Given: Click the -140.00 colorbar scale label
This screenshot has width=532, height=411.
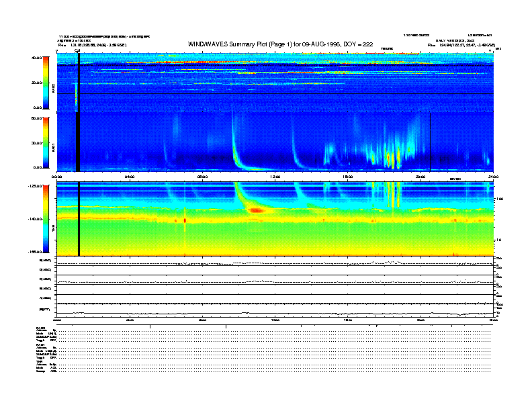Looking at the screenshot, I should (x=35, y=219).
